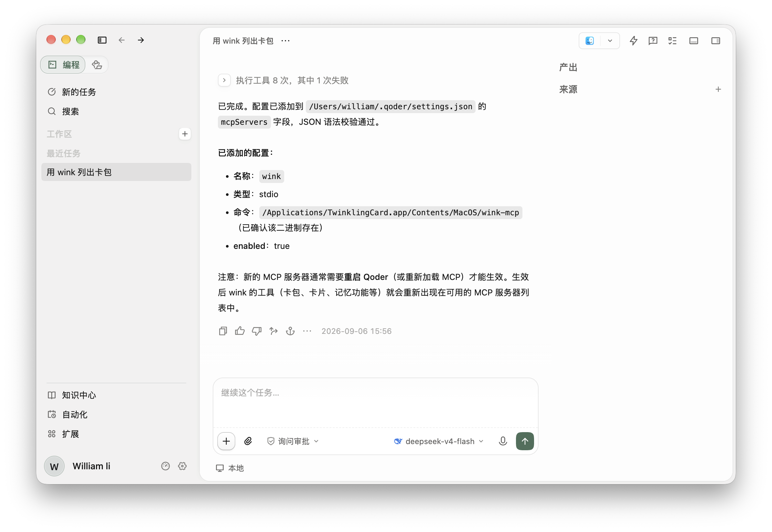The image size is (772, 532).
Task: Go back with the left arrow
Action: 122,40
